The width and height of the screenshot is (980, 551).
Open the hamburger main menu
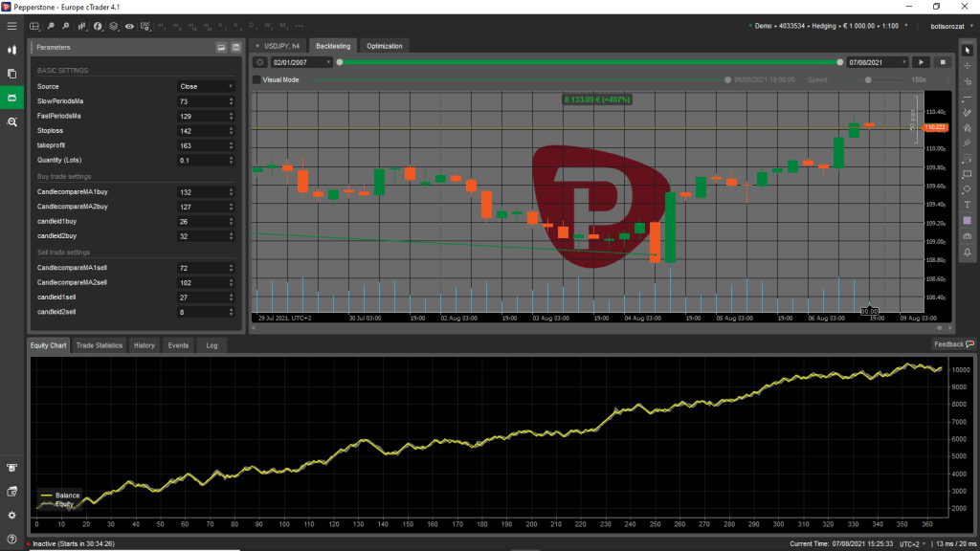point(11,26)
